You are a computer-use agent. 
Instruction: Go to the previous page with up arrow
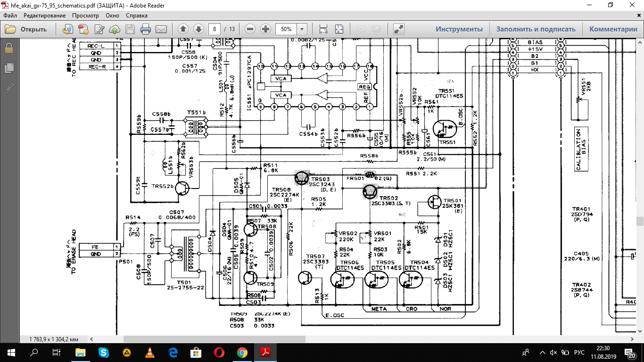point(183,29)
